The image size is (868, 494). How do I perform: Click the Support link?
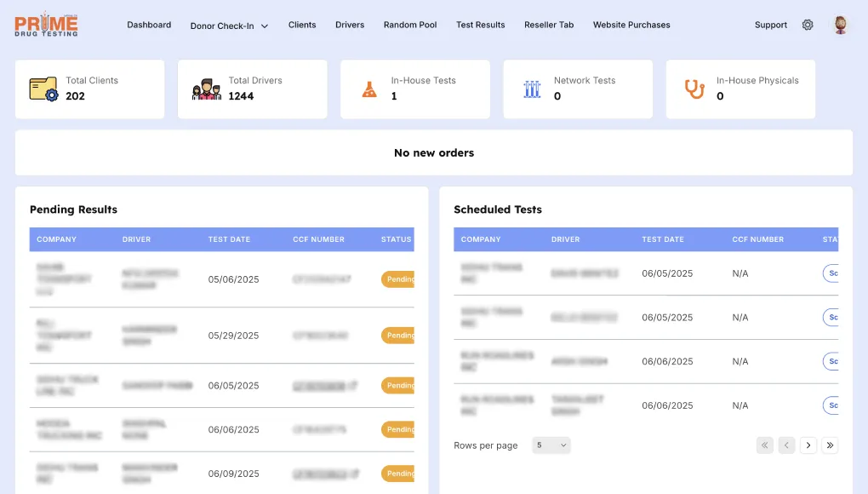point(770,25)
